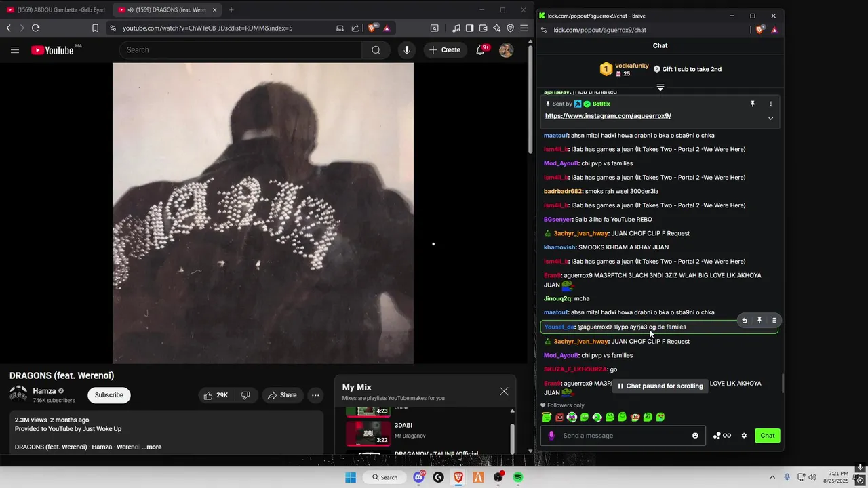This screenshot has width=868, height=488.
Task: Resume chat via paused for scrolling
Action: 660,386
